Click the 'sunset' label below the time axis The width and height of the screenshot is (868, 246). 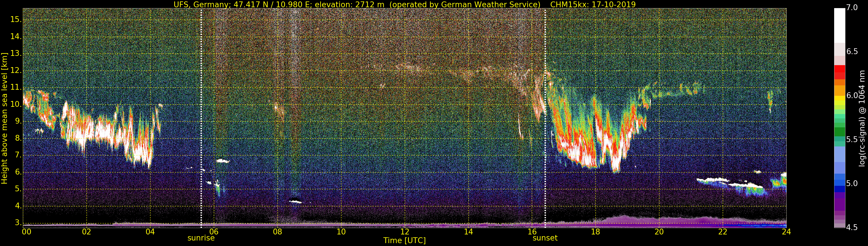(x=545, y=238)
